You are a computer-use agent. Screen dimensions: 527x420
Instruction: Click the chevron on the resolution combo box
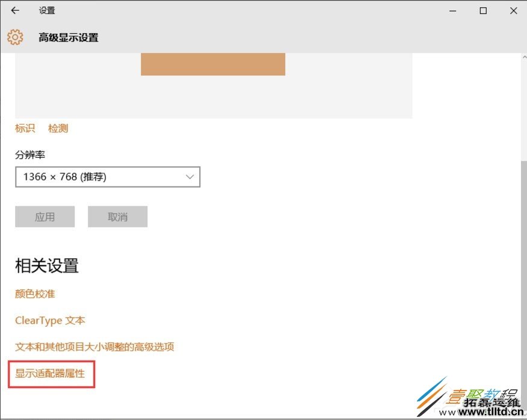click(188, 176)
